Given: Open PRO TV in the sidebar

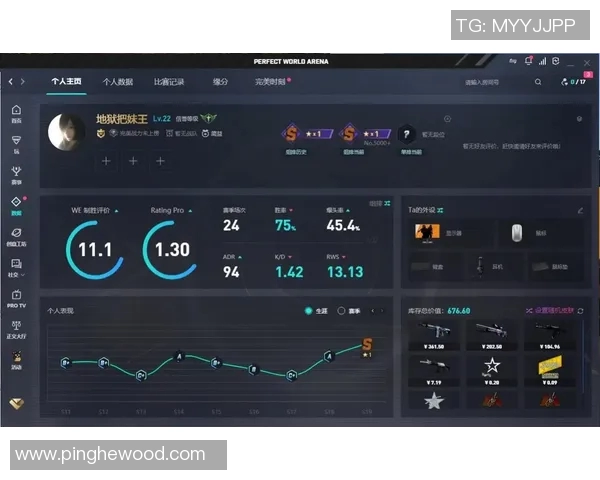Looking at the screenshot, I should (16, 299).
